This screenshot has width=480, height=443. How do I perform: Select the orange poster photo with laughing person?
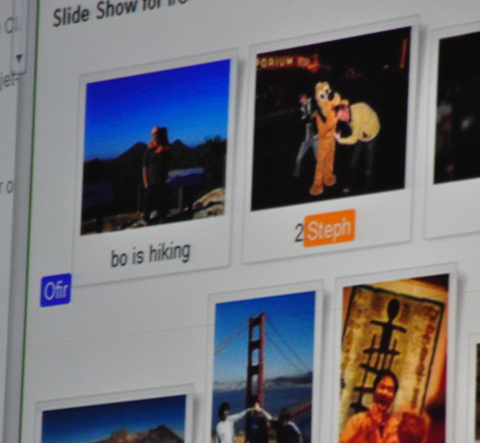coord(393,359)
